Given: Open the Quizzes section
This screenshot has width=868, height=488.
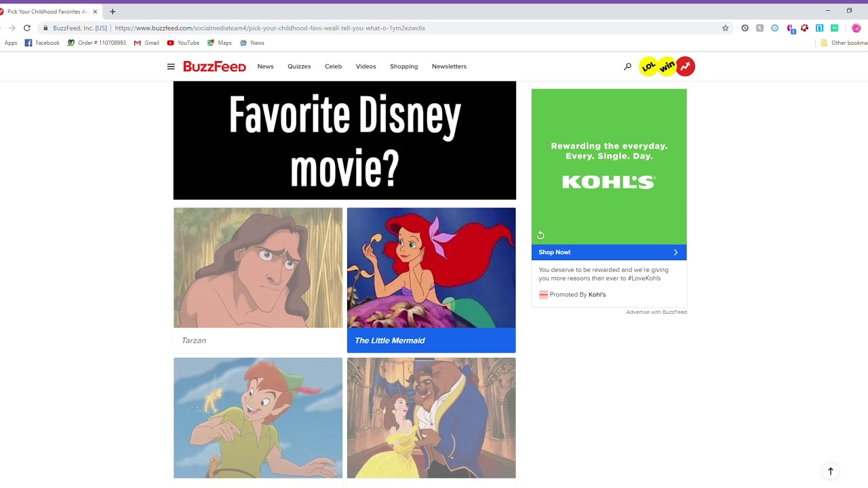Looking at the screenshot, I should tap(299, 66).
